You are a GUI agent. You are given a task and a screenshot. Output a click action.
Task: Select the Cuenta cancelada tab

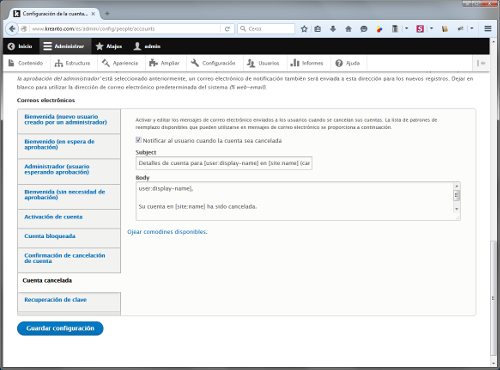point(69,282)
